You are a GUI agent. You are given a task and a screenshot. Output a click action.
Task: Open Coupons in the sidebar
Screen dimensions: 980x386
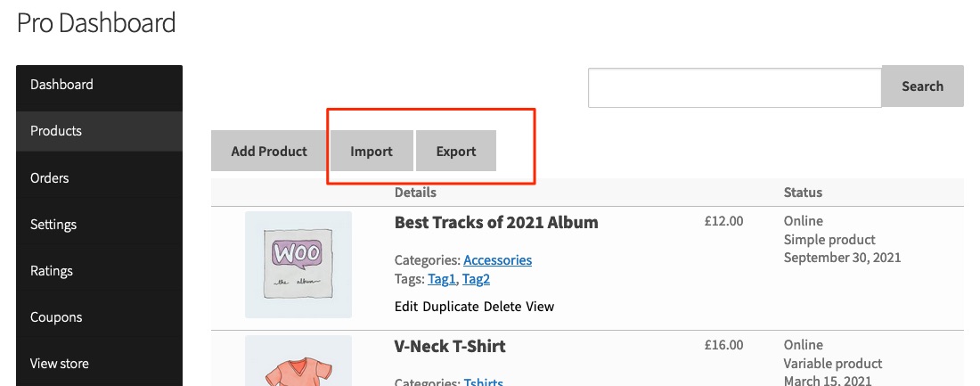point(100,317)
